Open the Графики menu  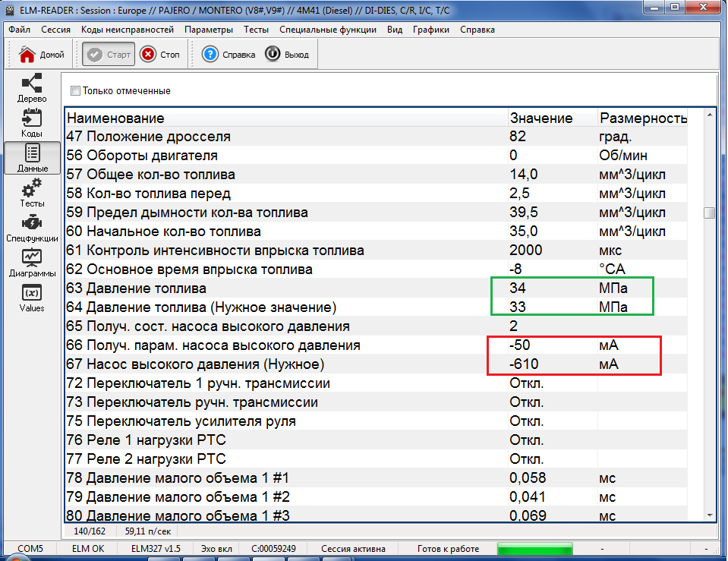(429, 30)
